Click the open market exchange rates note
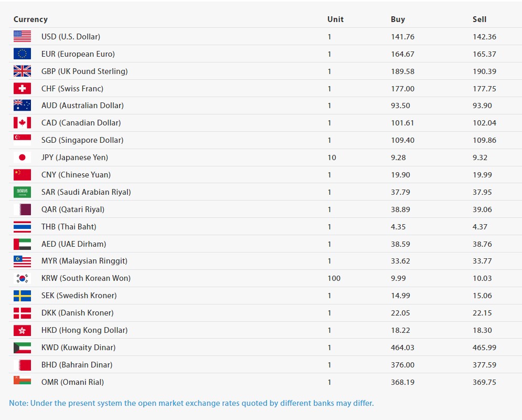Screen dimensions: 522x420 tap(191, 403)
